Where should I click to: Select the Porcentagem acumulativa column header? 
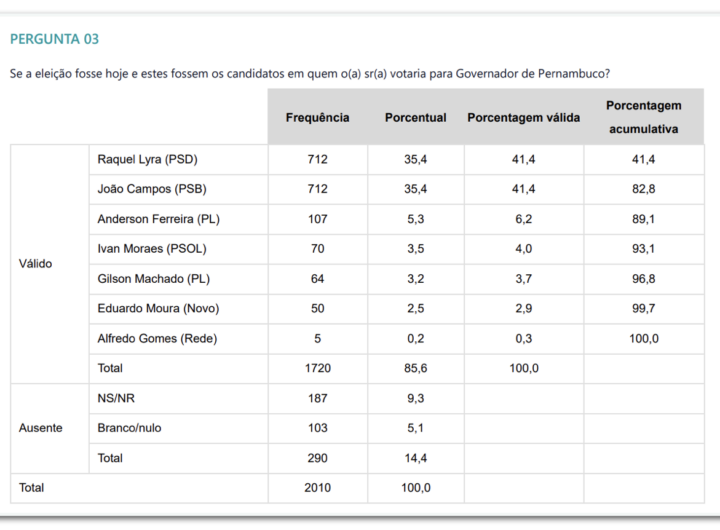(x=643, y=117)
